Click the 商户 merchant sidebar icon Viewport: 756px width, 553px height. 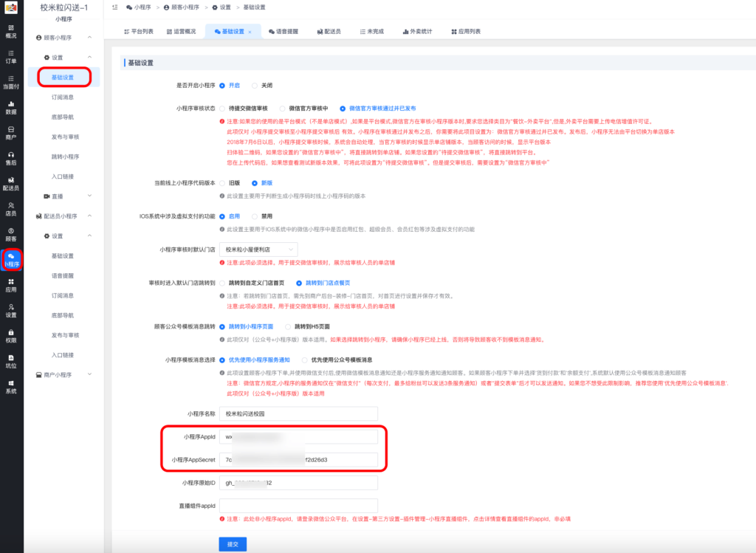click(x=11, y=133)
